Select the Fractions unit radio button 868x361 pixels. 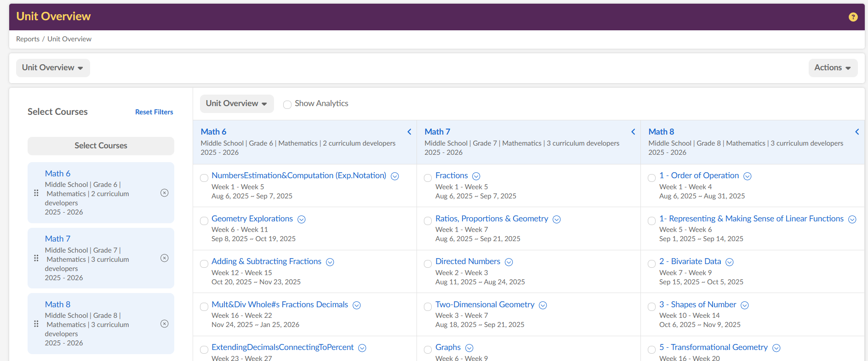428,178
